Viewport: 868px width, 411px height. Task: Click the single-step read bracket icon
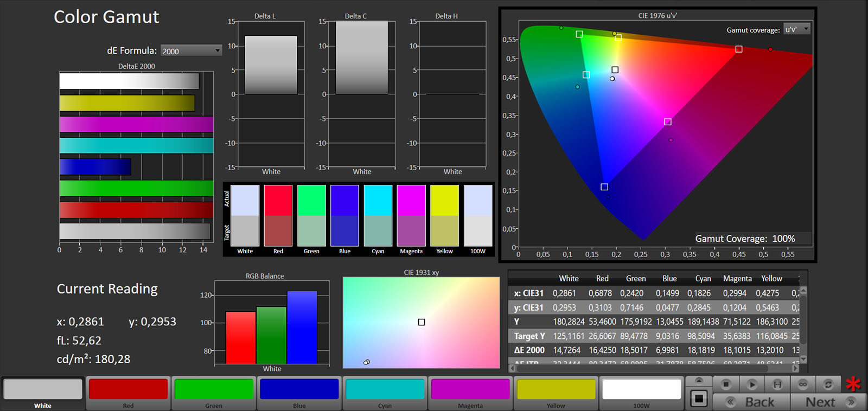click(777, 384)
